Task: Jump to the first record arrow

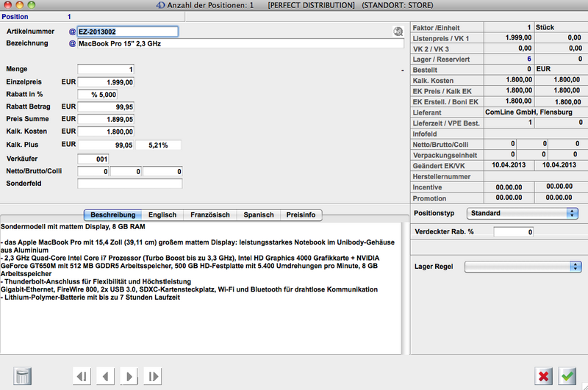Action: pos(82,377)
